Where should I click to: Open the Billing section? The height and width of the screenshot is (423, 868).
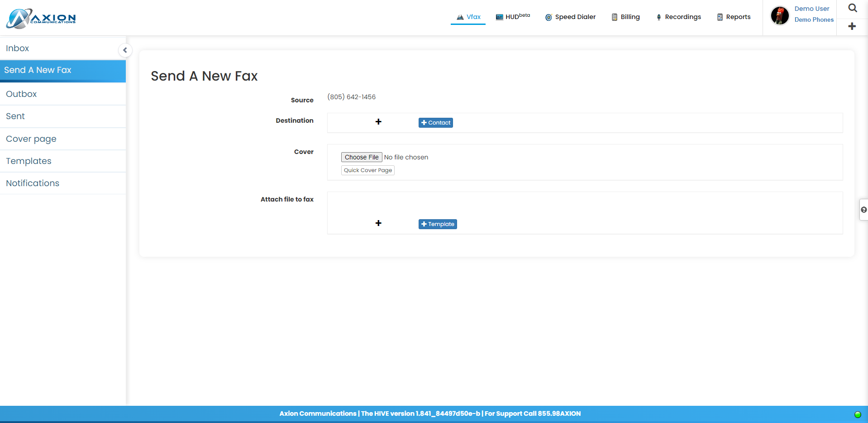(x=625, y=17)
